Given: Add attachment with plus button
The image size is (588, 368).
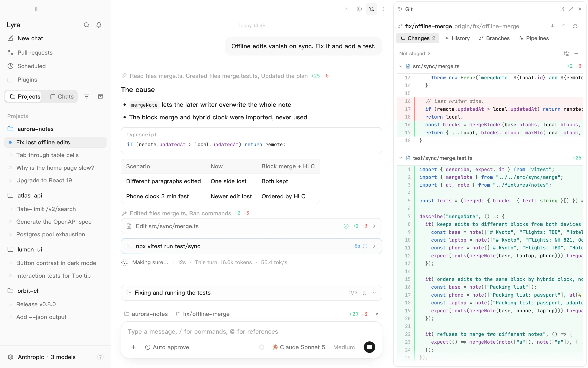Looking at the screenshot, I should pos(133,347).
